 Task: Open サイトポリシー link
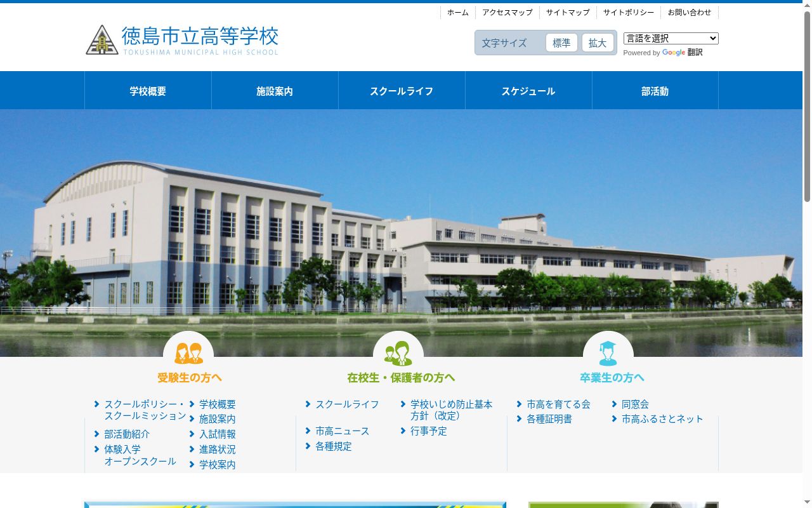pyautogui.click(x=629, y=13)
